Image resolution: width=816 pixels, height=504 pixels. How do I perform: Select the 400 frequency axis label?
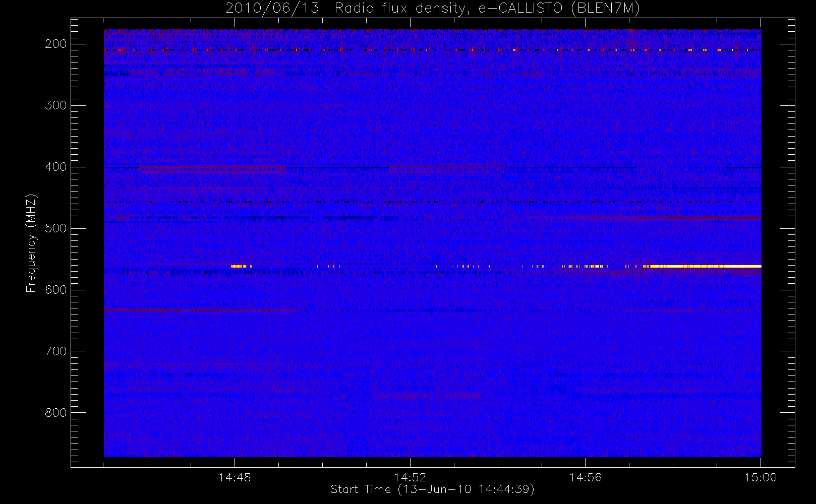56,167
